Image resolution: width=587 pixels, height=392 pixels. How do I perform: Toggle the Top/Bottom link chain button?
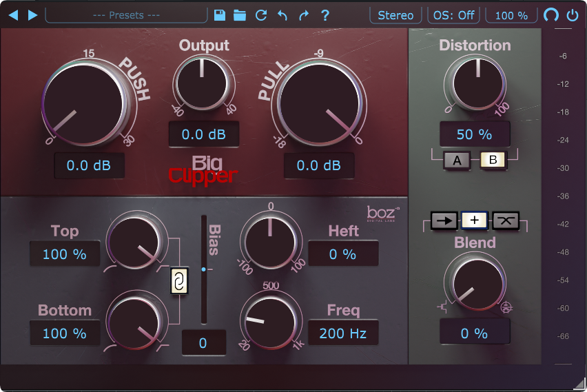[x=179, y=281]
